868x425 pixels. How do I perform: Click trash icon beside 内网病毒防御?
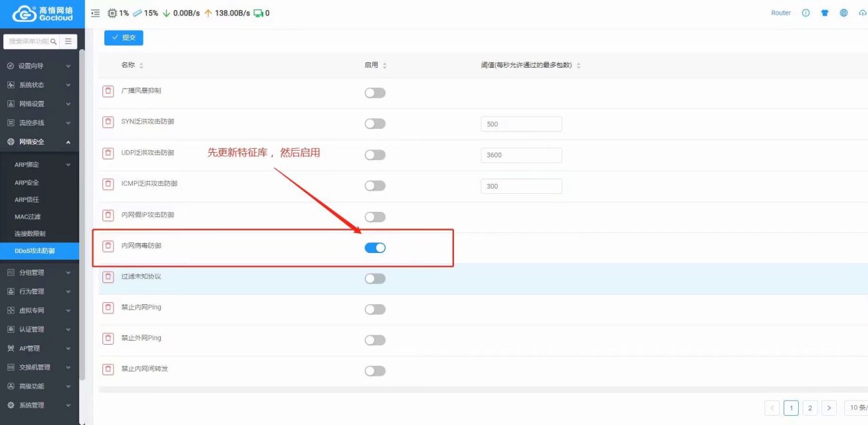point(108,246)
